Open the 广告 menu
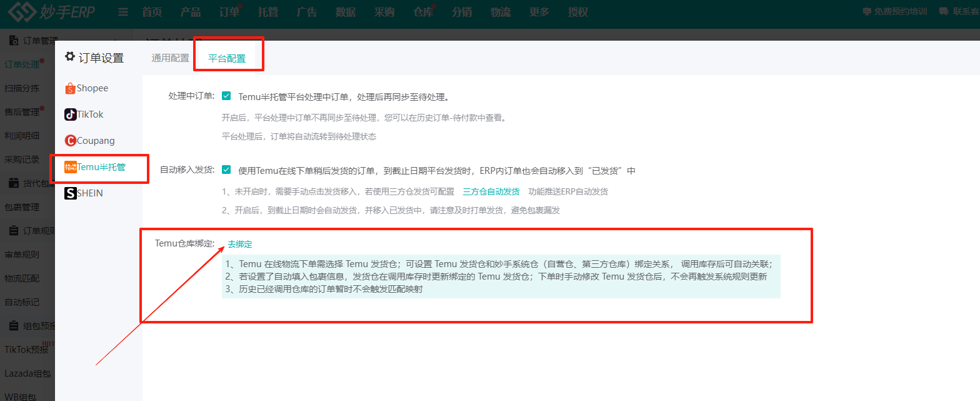The width and height of the screenshot is (980, 401). click(306, 12)
